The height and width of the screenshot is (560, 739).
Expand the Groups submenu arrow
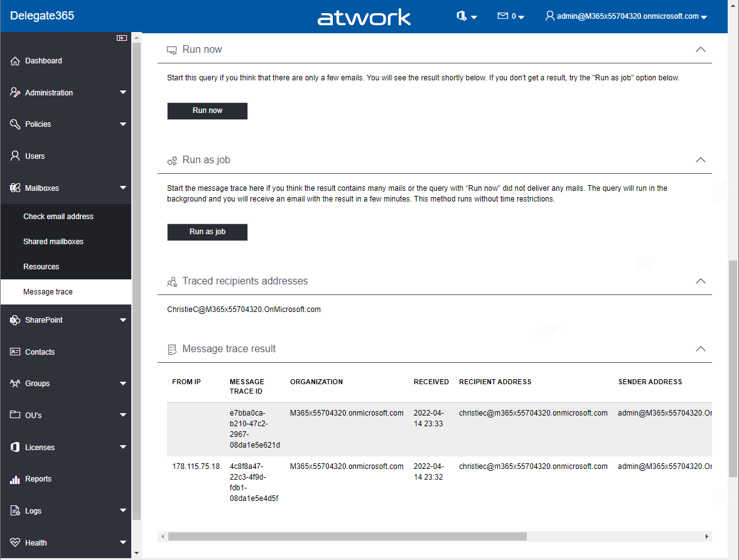pos(123,384)
